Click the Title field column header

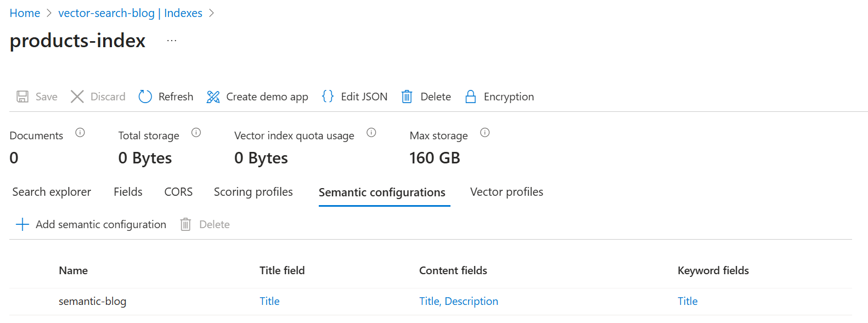pyautogui.click(x=282, y=270)
